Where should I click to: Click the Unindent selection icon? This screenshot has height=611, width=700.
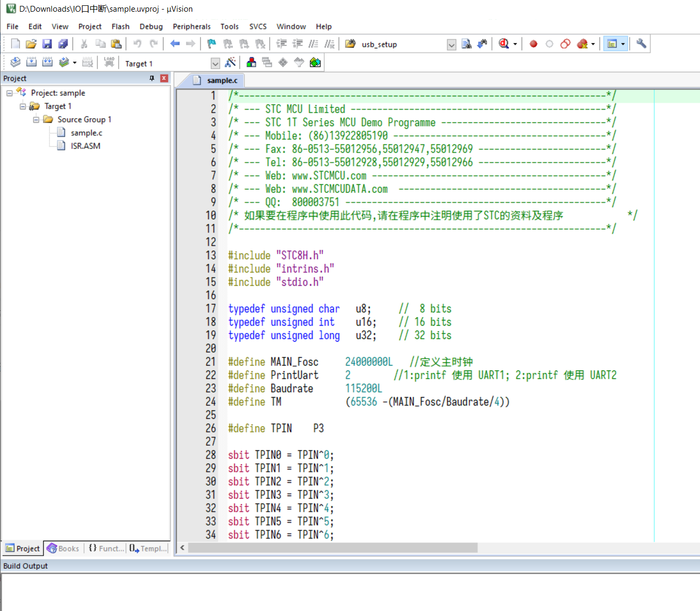pyautogui.click(x=298, y=44)
